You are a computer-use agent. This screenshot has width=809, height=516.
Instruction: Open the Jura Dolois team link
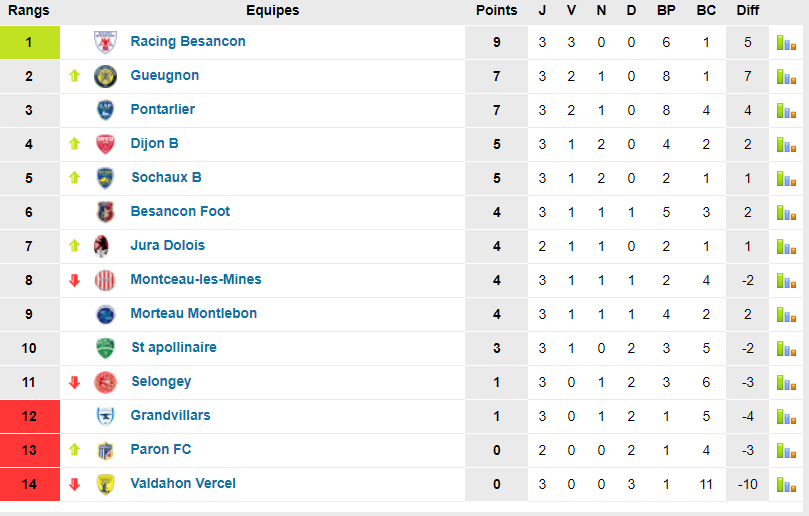tap(168, 246)
